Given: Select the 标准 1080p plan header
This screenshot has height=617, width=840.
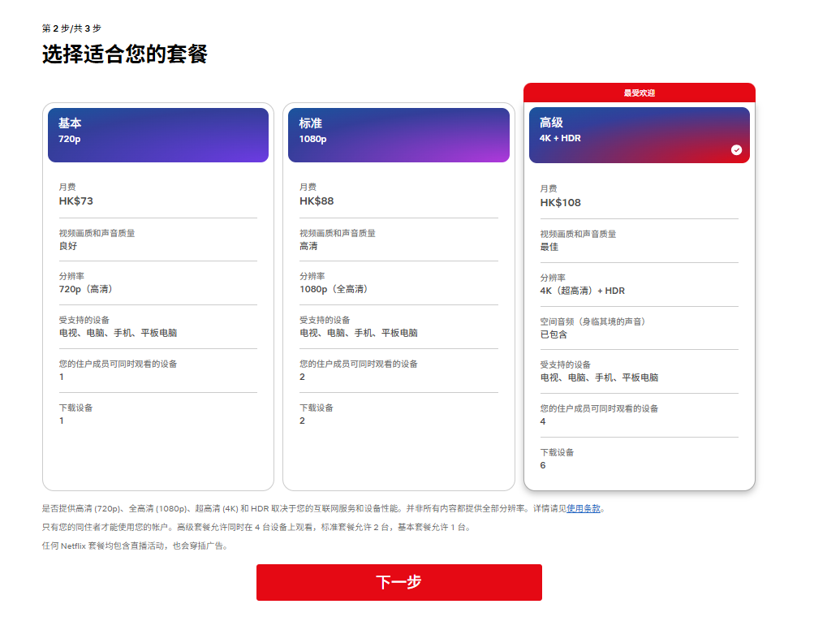Looking at the screenshot, I should pos(398,135).
